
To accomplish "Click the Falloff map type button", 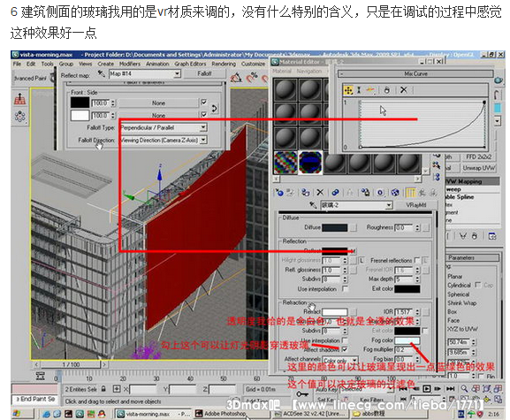I will coord(204,74).
